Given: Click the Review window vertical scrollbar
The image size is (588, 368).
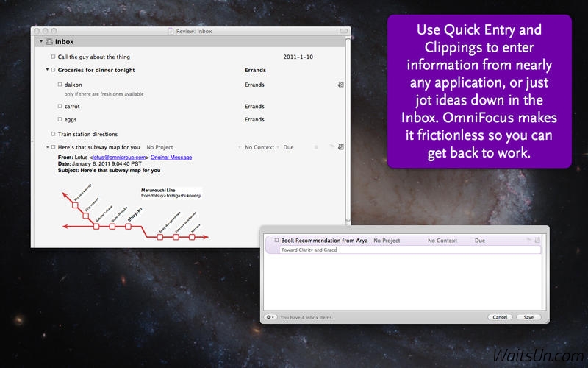Looking at the screenshot, I should [x=348, y=130].
